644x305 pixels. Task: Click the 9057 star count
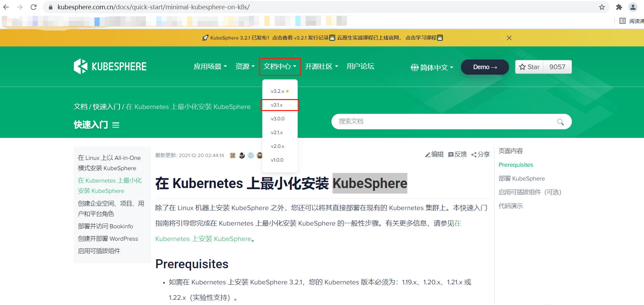(557, 67)
